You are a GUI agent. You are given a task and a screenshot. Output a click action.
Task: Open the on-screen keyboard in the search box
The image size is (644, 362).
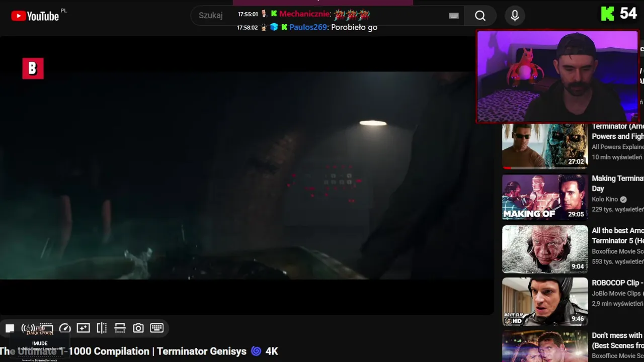454,16
